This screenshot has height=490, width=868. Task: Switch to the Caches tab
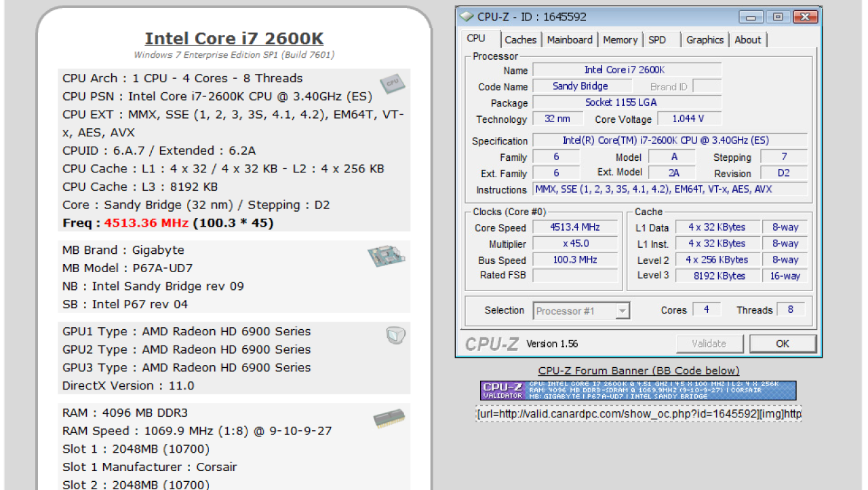pyautogui.click(x=520, y=40)
